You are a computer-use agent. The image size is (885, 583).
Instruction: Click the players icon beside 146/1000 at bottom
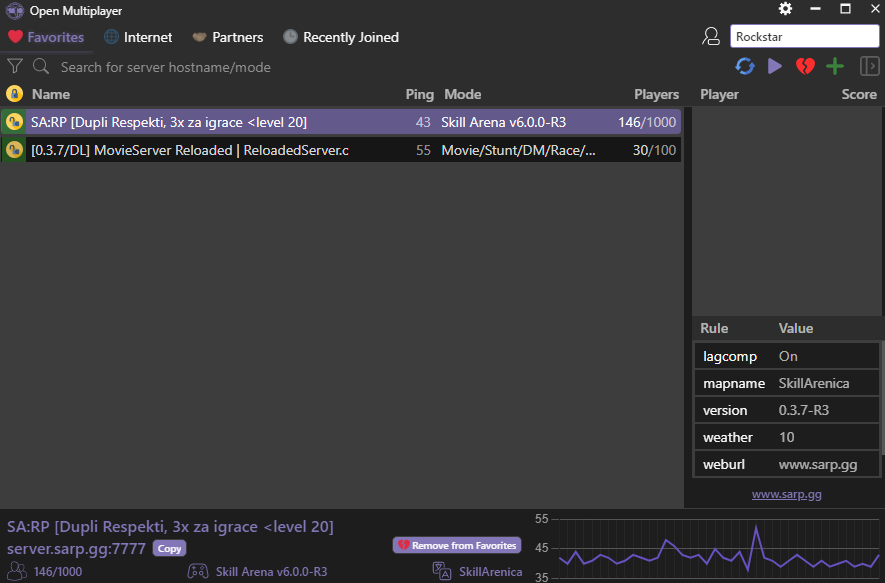[17, 571]
